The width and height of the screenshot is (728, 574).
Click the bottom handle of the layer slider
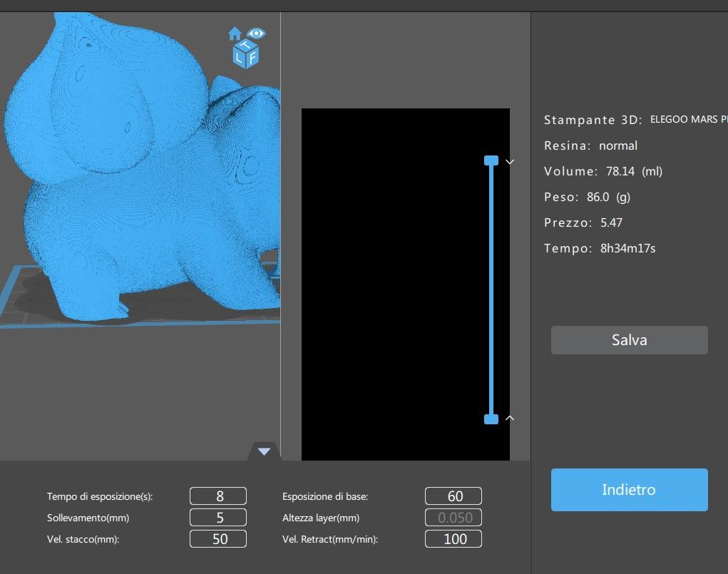(x=491, y=419)
